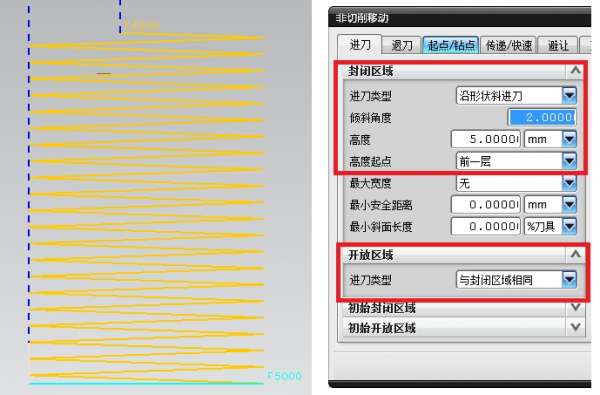Open the 高度起点 dropdown showing 前一层

point(516,161)
